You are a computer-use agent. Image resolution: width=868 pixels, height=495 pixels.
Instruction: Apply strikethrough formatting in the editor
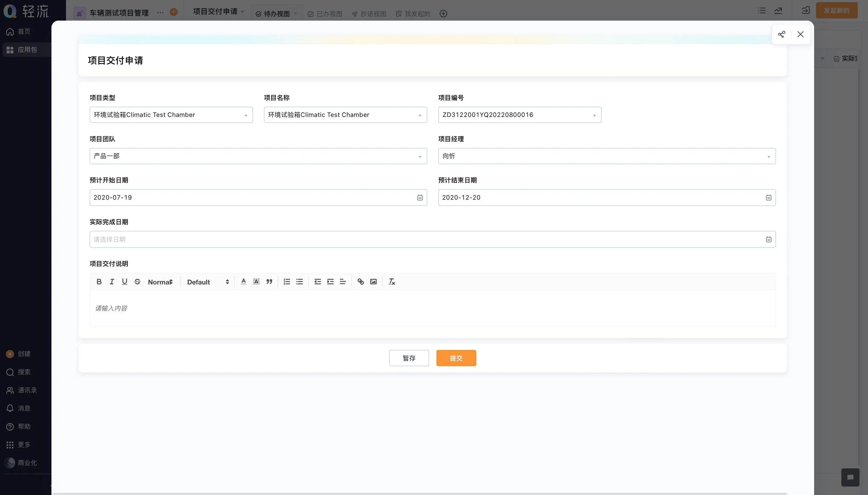137,281
